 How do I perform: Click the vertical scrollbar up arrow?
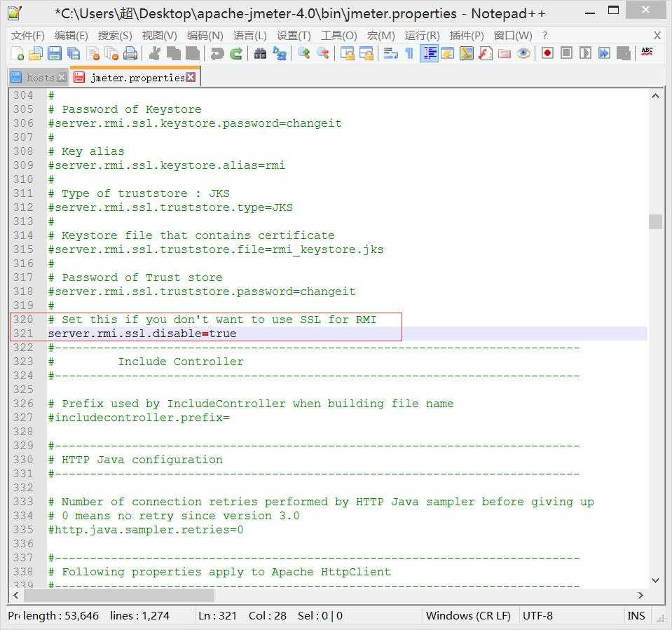pos(655,96)
